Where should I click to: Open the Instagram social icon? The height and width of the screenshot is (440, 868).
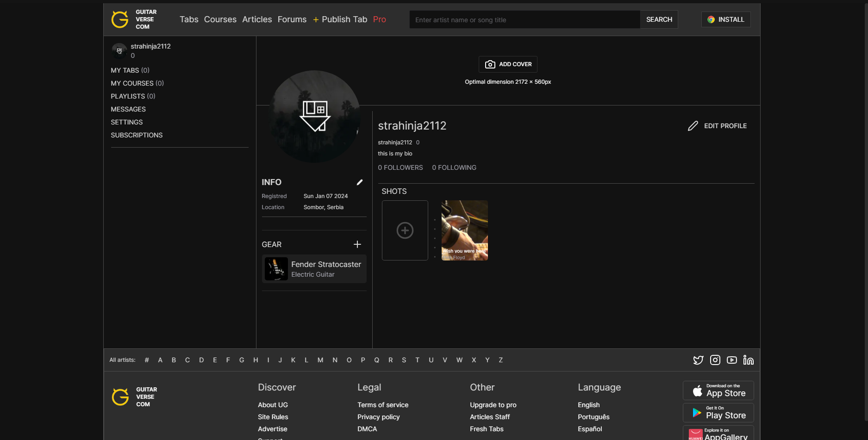[715, 360]
